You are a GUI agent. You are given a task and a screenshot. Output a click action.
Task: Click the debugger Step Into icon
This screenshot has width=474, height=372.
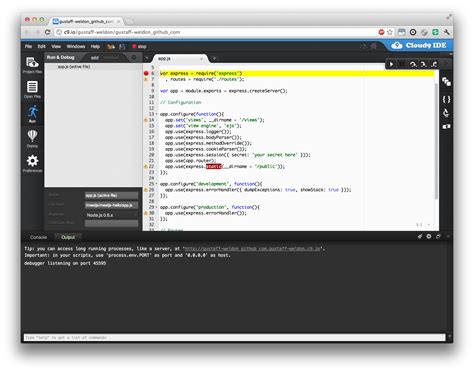pos(423,64)
